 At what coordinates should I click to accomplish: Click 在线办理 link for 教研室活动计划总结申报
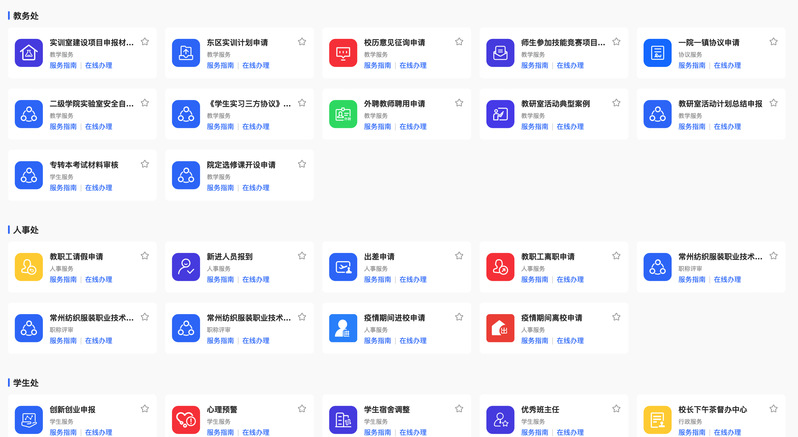[x=727, y=127]
